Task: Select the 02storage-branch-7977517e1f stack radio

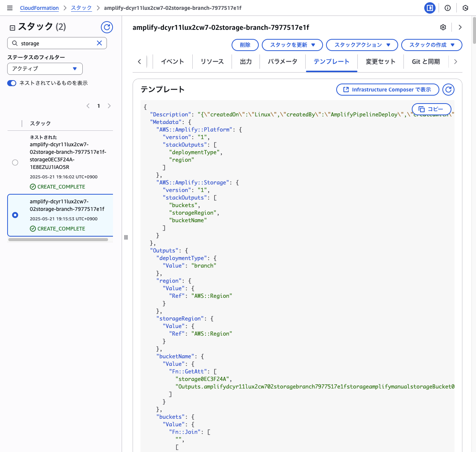Action: (x=15, y=215)
